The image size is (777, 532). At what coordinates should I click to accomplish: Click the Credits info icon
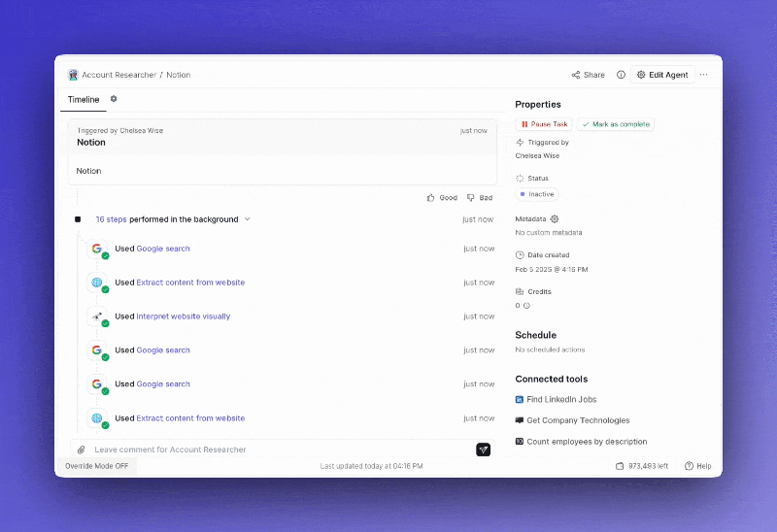click(526, 305)
